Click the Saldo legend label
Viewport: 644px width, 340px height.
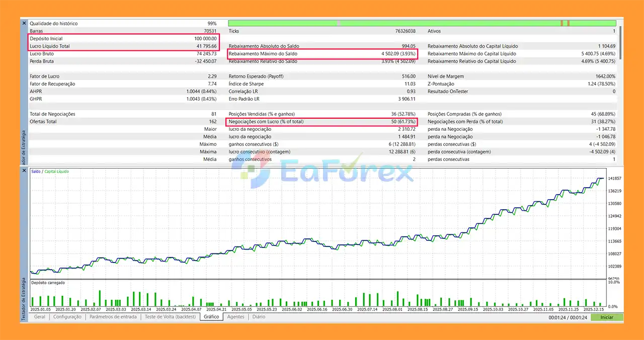pos(36,172)
